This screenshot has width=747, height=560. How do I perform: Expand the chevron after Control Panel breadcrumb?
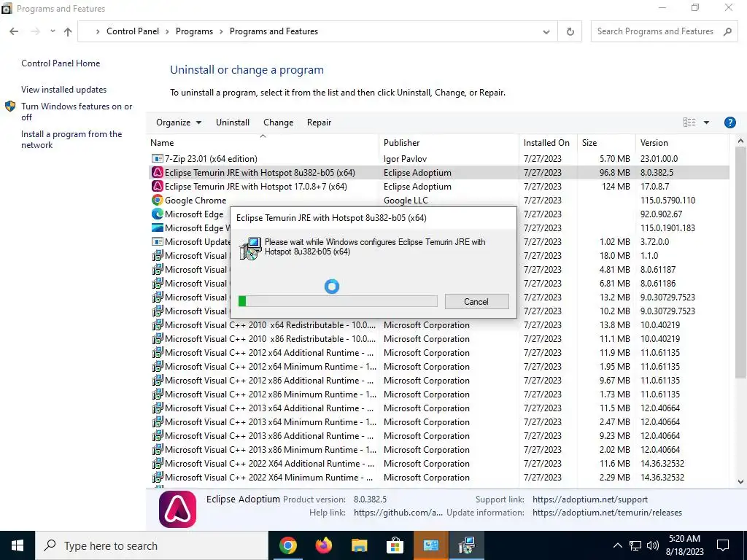(x=167, y=31)
